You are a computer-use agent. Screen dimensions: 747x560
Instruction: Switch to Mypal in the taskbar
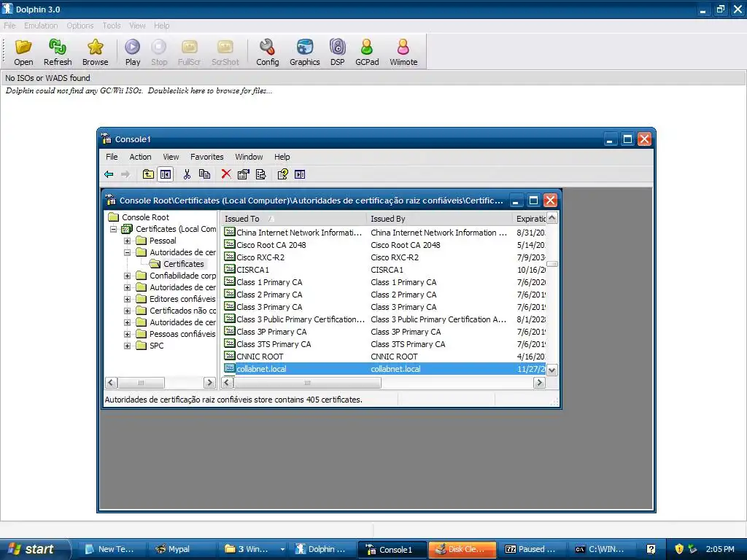pos(180,549)
